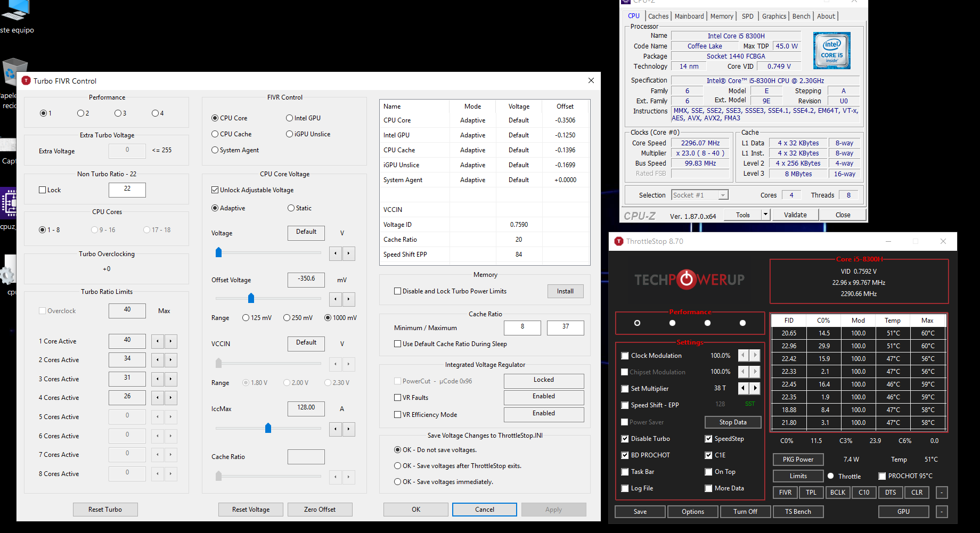Increase the 1 Core Active ratio arrow
Screen dimensions: 980x533
(170, 341)
